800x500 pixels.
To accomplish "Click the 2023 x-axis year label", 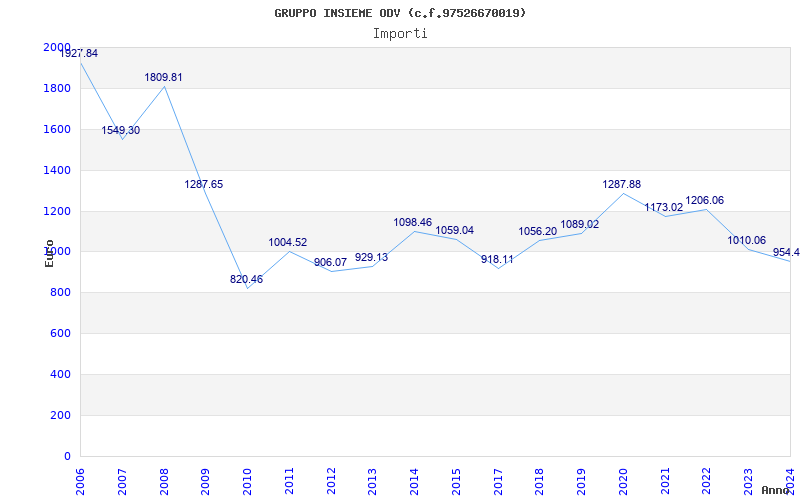I will coord(749,482).
